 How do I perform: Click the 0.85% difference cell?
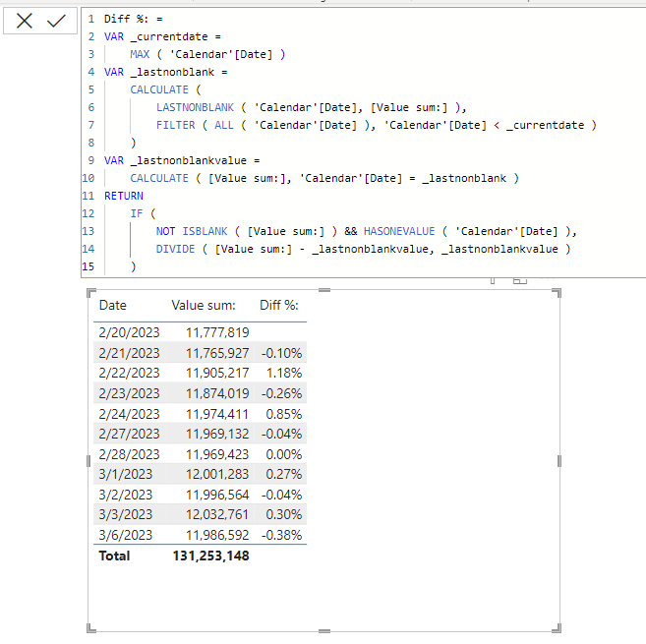click(x=284, y=414)
